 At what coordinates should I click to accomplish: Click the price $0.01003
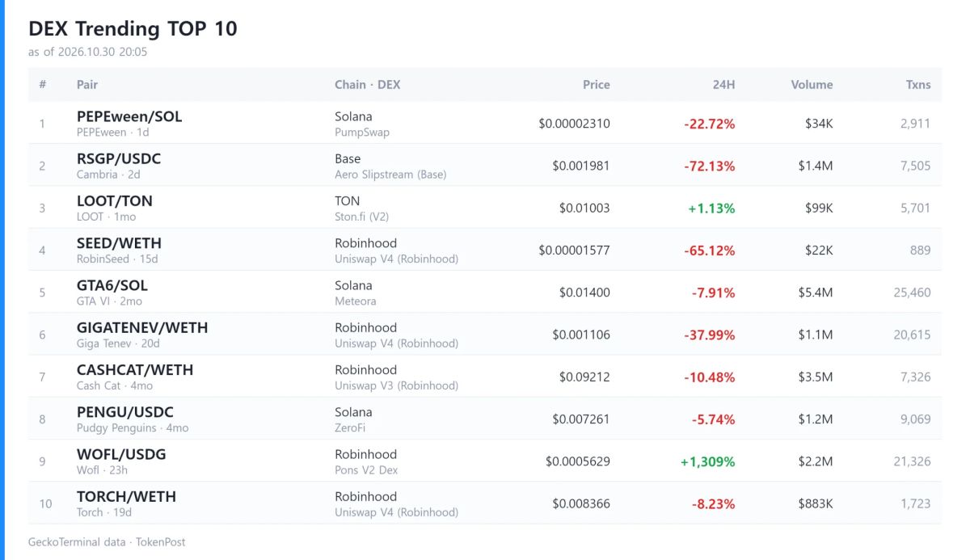tap(585, 208)
